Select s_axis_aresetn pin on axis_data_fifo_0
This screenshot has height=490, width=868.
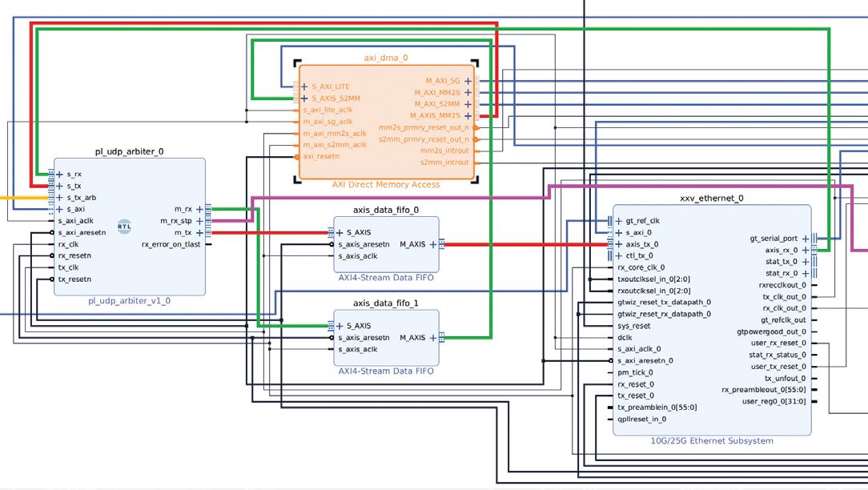tap(364, 244)
